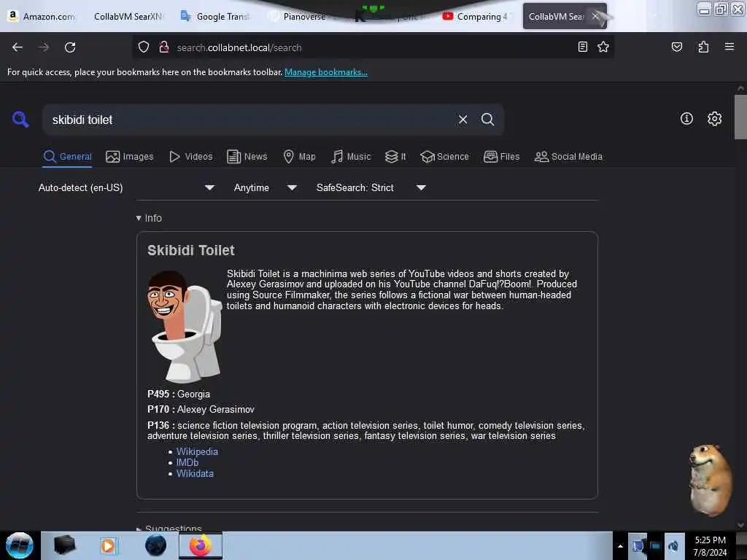Launch the media player taskbar icon
The height and width of the screenshot is (560, 747).
pyautogui.click(x=108, y=545)
